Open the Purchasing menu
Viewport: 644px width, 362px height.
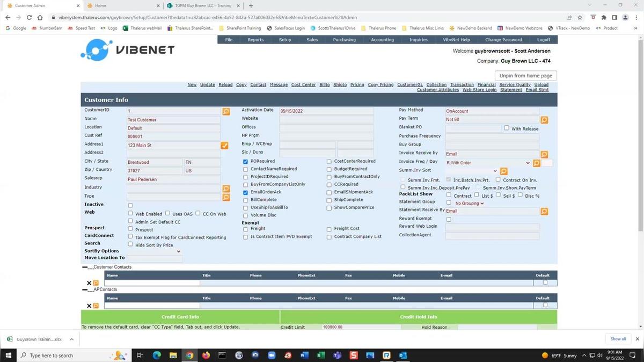coord(344,40)
